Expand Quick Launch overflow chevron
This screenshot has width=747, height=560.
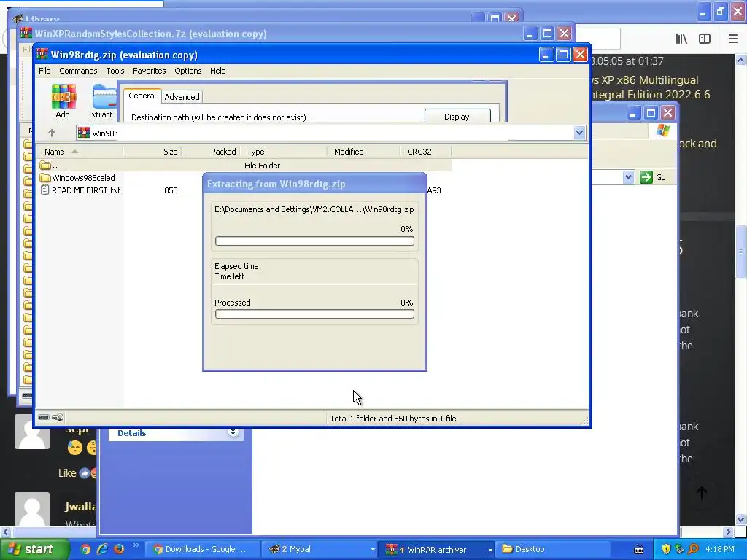click(x=136, y=545)
